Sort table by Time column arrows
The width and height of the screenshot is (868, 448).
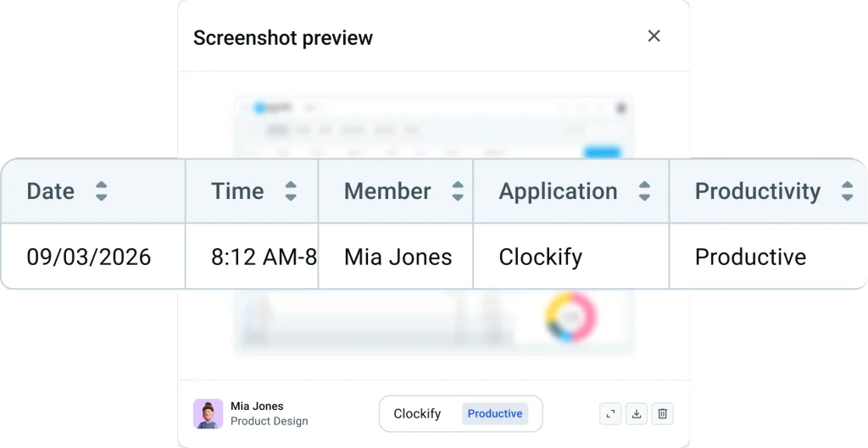[x=291, y=191]
